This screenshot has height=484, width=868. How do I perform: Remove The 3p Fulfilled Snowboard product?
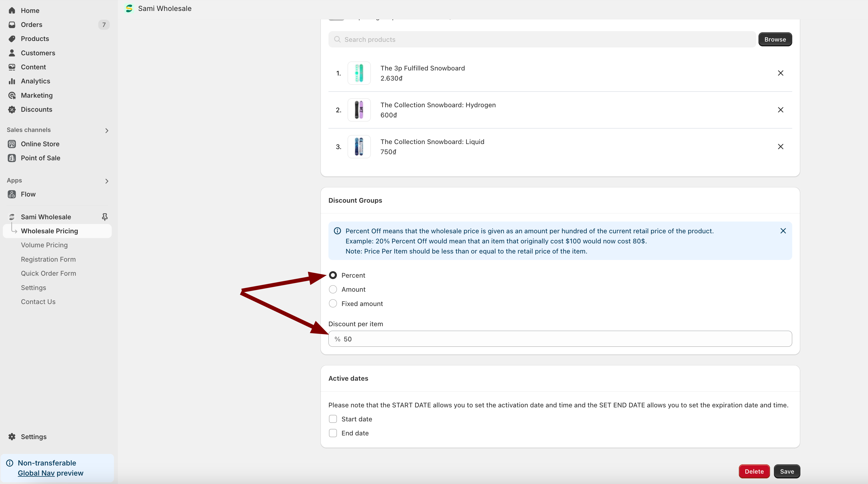coord(780,73)
